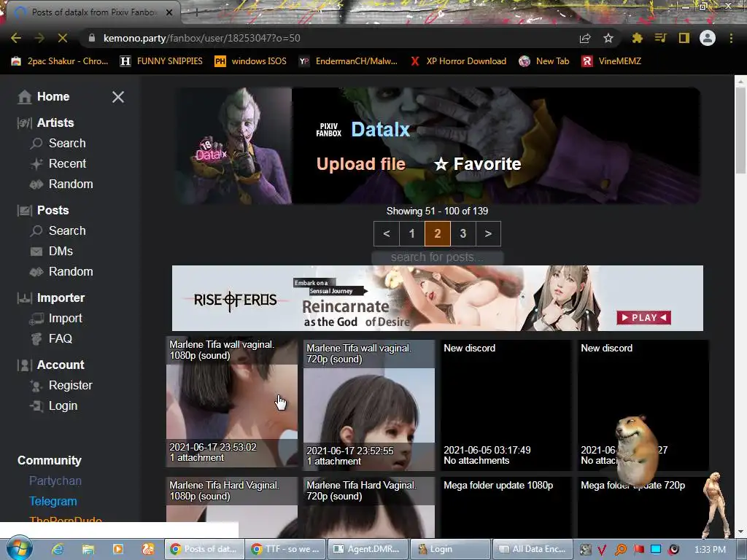Click the Favorite star button
The width and height of the screenshot is (747, 560).
477,164
